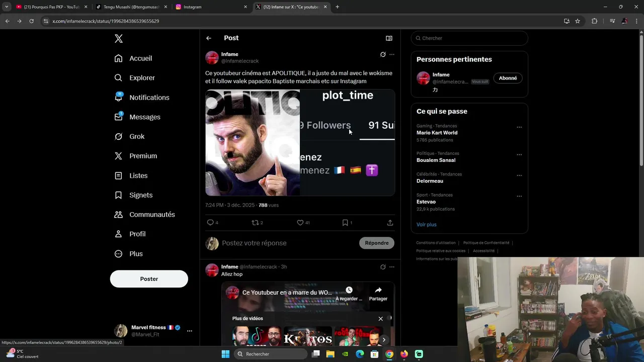The image size is (644, 362).
Task: Click install app icon in address bar
Action: pyautogui.click(x=567, y=21)
